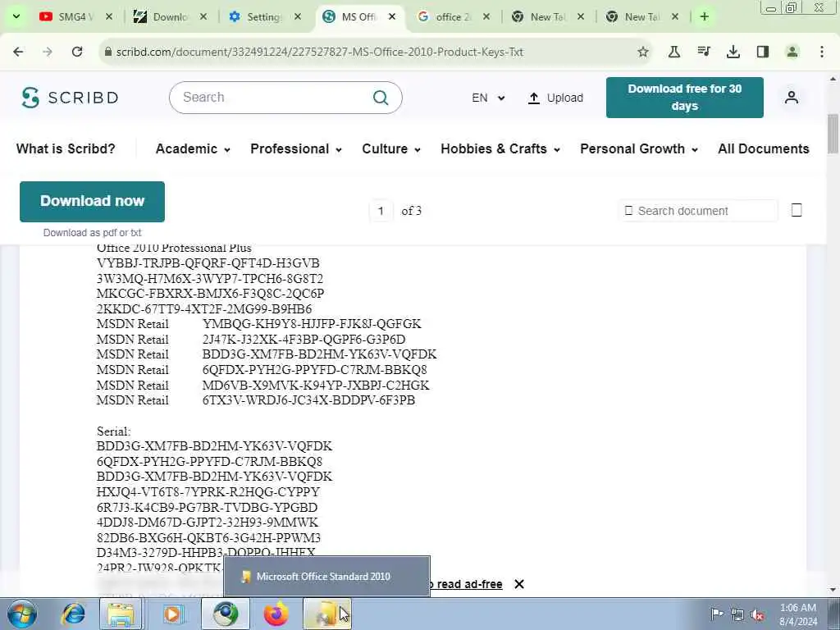This screenshot has width=840, height=630.
Task: Expand the Personal Growth menu
Action: [x=638, y=149]
